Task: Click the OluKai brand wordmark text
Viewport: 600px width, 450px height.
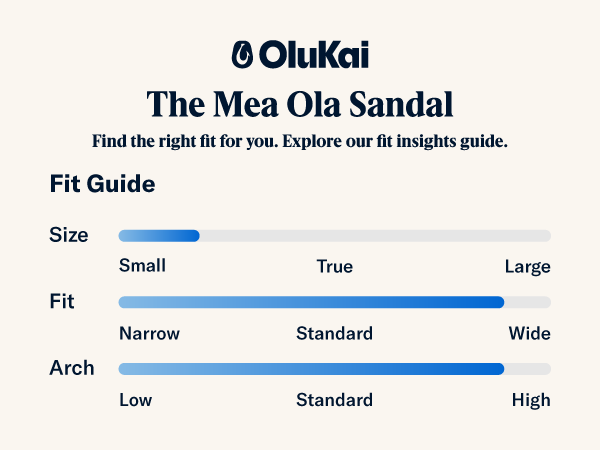Action: [x=313, y=54]
